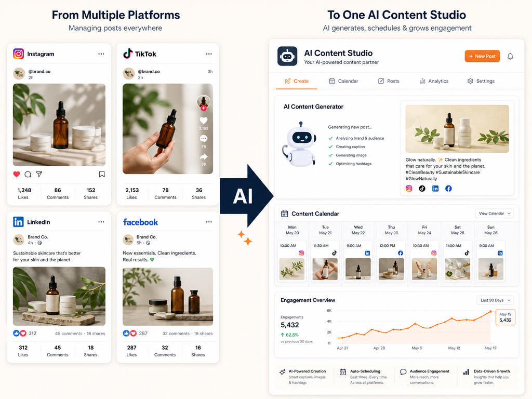
Task: Like the Instagram post with the heart
Action: pos(16,174)
